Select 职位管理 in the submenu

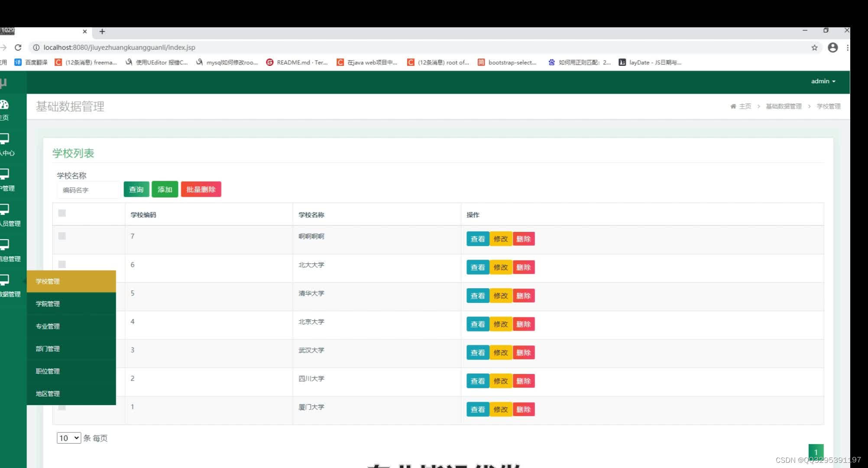pyautogui.click(x=71, y=371)
